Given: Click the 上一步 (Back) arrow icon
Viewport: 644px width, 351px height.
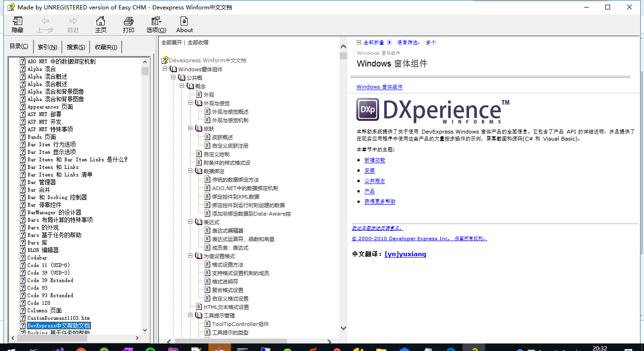Looking at the screenshot, I should (45, 21).
